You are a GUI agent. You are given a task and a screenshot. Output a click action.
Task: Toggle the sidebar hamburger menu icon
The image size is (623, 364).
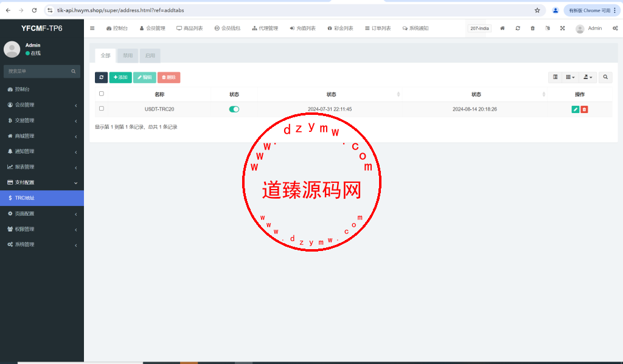[x=92, y=28]
